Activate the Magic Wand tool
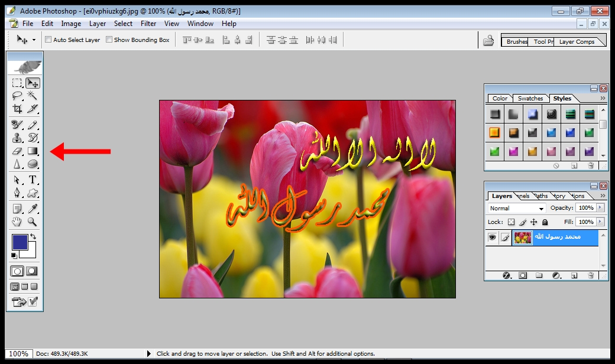 [33, 96]
